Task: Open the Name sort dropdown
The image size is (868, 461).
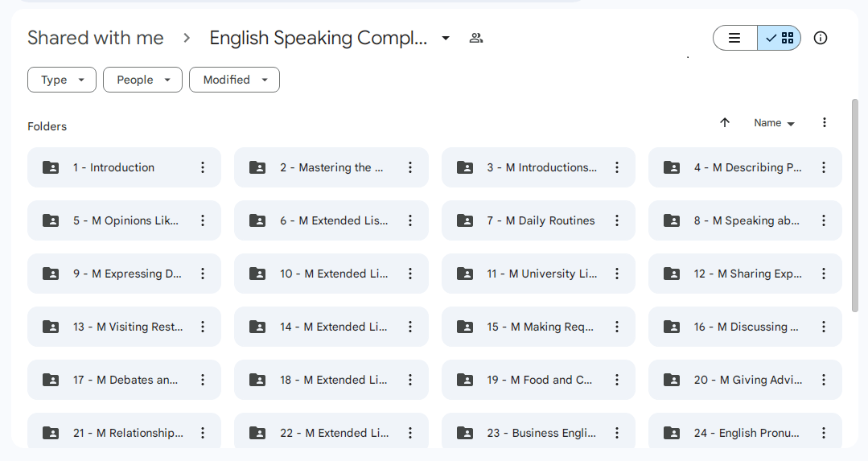Action: coord(774,123)
